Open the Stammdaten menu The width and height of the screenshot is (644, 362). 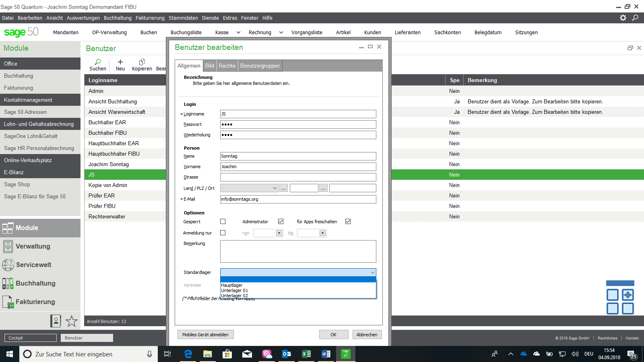pos(183,18)
